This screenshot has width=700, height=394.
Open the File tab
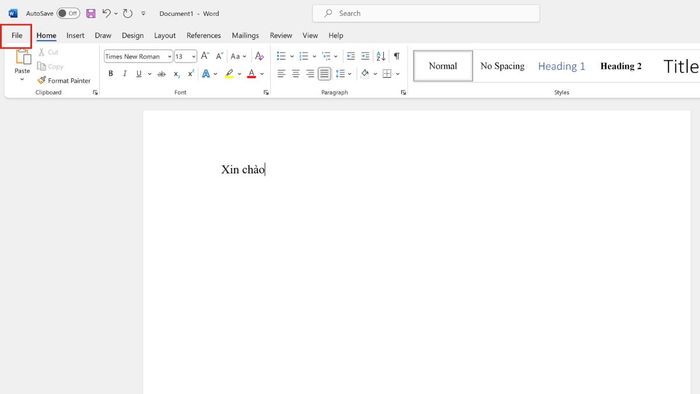[x=17, y=36]
